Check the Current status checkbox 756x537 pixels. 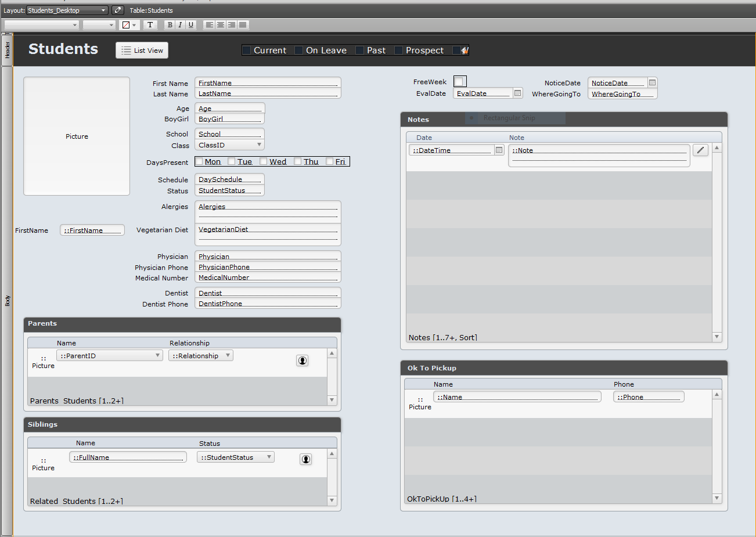tap(247, 51)
